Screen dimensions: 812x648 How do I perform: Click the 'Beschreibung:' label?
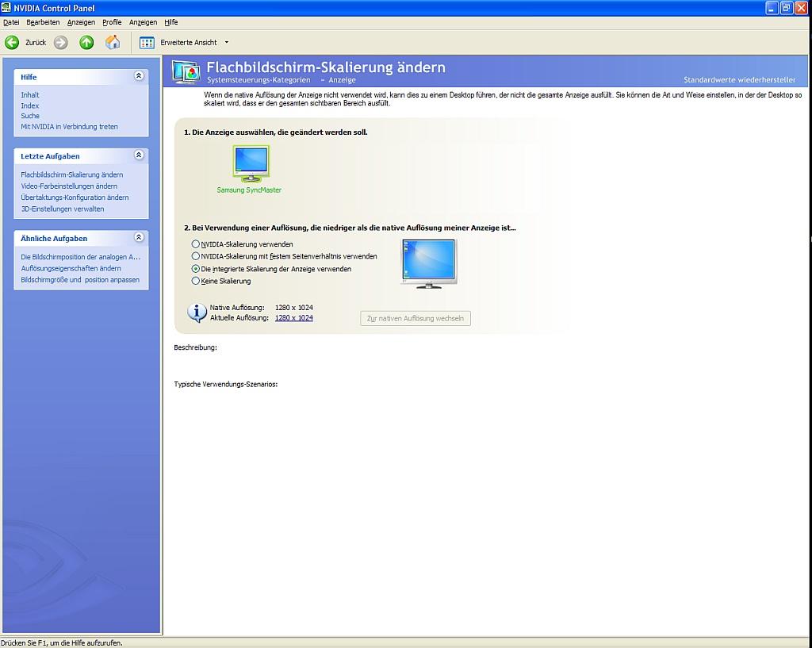[196, 347]
